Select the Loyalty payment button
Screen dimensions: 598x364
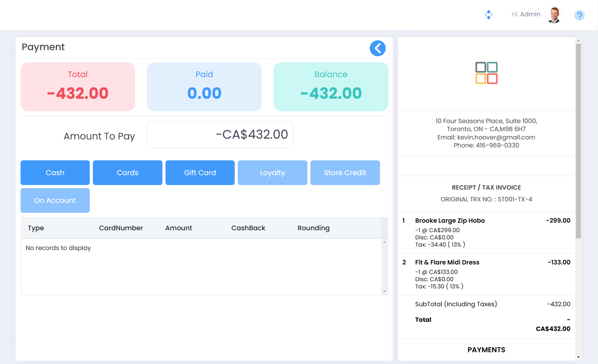[272, 173]
